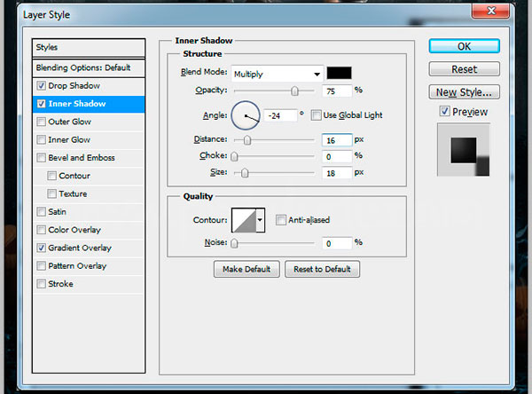Image resolution: width=532 pixels, height=394 pixels.
Task: Click the Noise slider handle
Action: [234, 243]
